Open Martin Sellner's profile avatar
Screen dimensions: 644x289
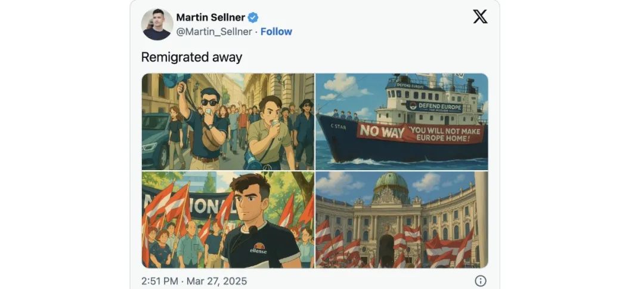[157, 24]
